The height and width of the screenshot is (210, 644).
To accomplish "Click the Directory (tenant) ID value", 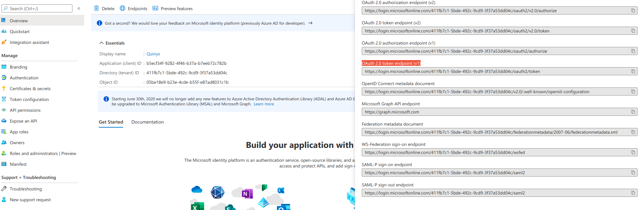I will point(187,73).
